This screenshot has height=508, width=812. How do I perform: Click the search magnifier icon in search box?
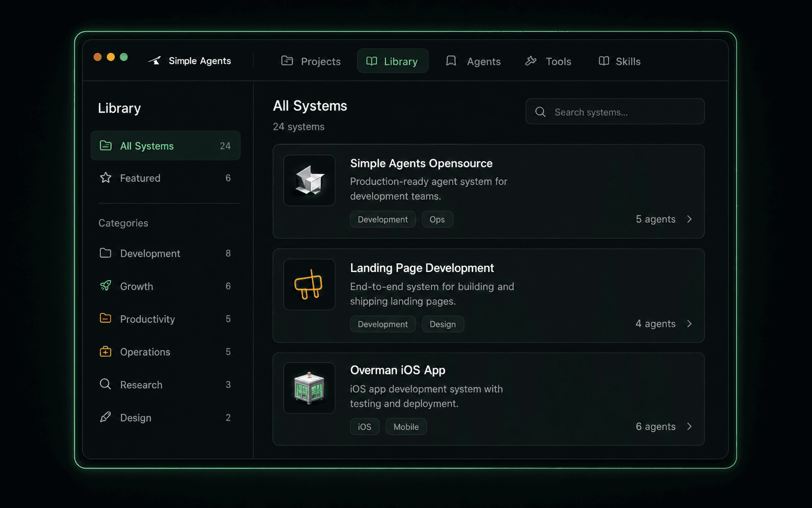pyautogui.click(x=540, y=112)
